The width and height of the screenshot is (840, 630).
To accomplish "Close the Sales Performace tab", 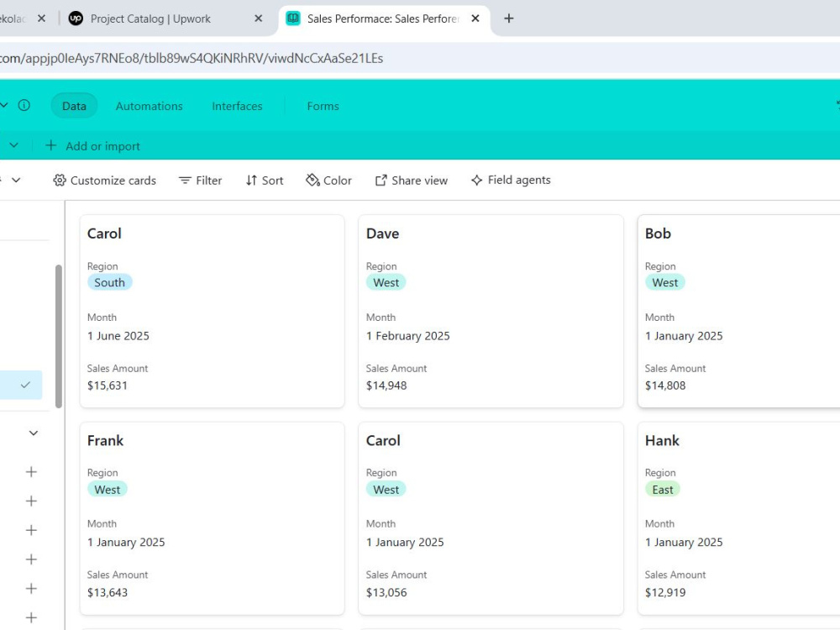I will pyautogui.click(x=475, y=18).
